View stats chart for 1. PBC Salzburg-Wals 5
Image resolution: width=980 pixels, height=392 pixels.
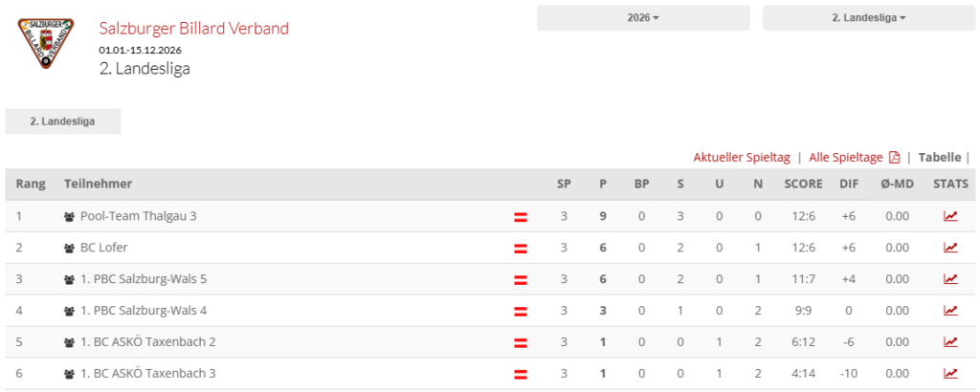tap(950, 279)
